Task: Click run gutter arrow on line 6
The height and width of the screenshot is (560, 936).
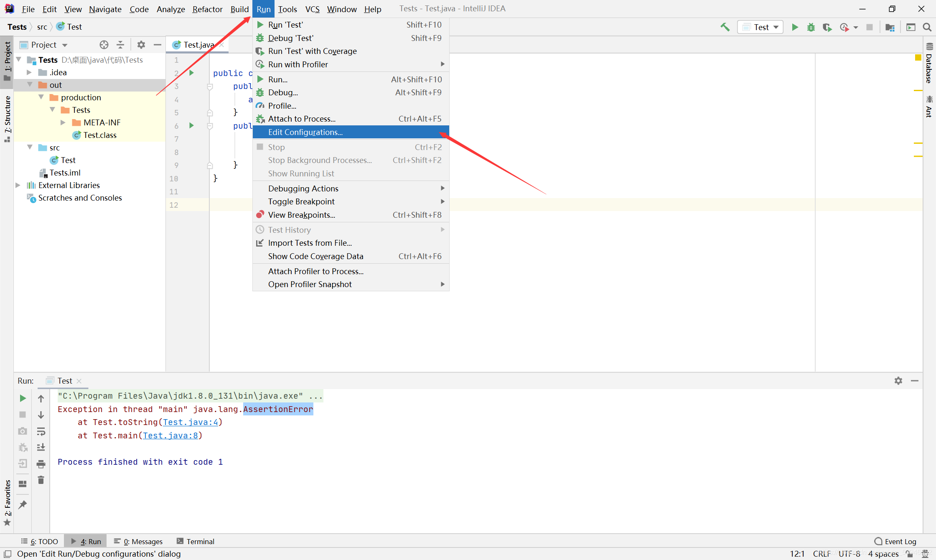Action: pos(191,125)
